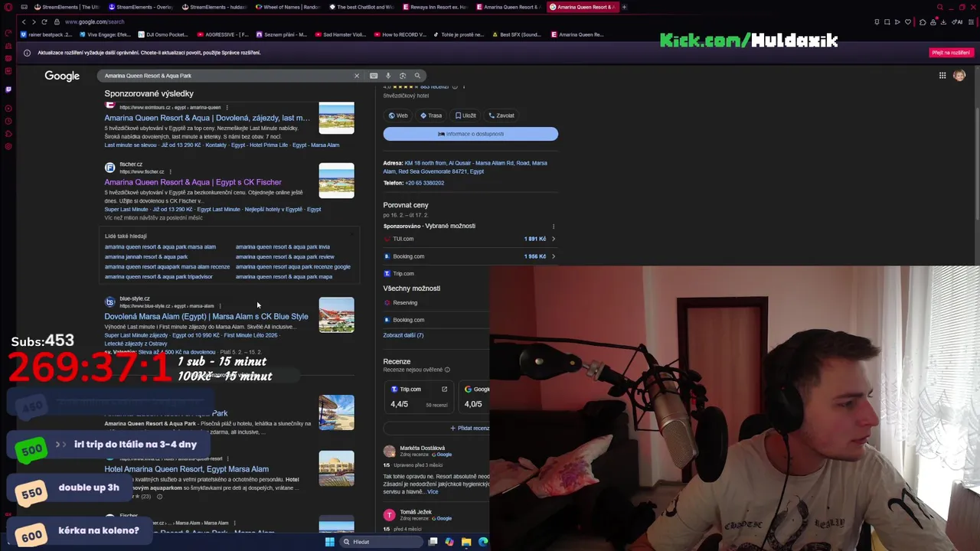Go forward in the browser
This screenshot has width=980, height=551.
click(x=34, y=21)
